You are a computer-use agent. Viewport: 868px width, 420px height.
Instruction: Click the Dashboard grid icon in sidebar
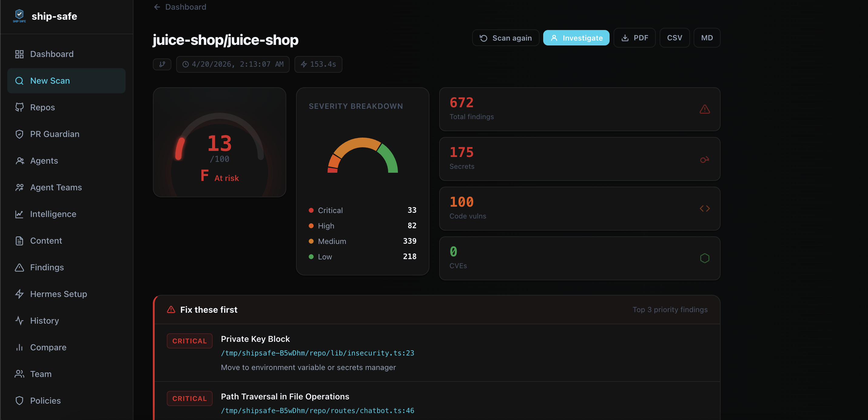(x=19, y=54)
